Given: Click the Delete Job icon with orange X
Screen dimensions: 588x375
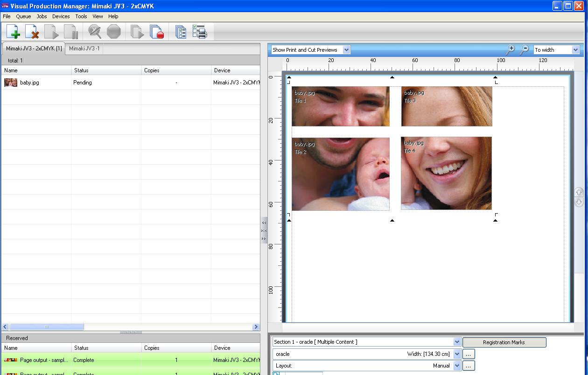Looking at the screenshot, I should click(32, 32).
